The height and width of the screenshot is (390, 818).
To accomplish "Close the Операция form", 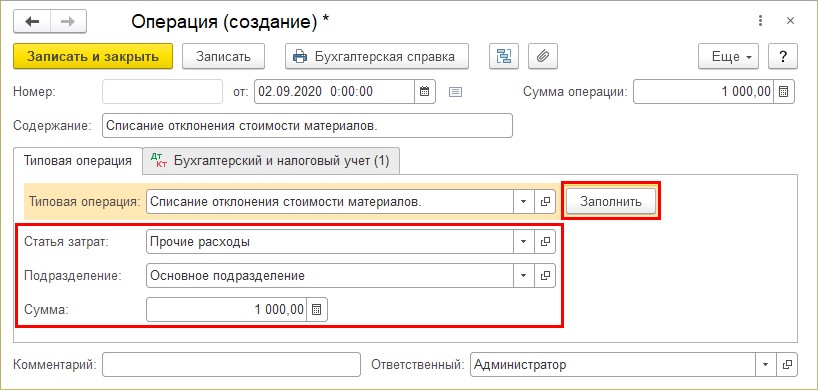I will pyautogui.click(x=790, y=21).
